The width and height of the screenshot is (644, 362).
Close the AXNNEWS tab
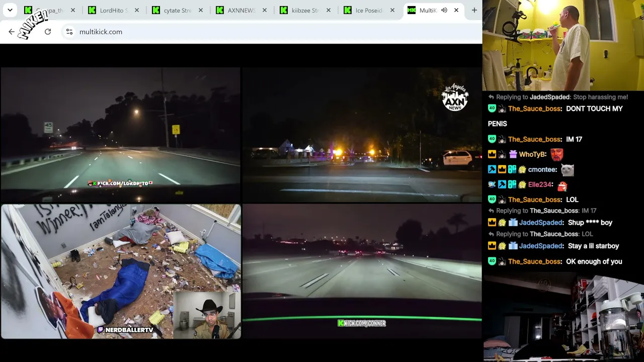tap(264, 10)
